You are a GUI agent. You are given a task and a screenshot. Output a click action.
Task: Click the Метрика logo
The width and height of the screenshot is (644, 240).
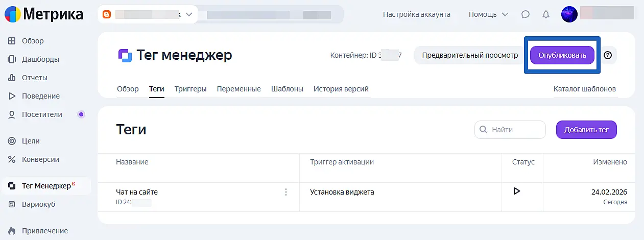[45, 14]
